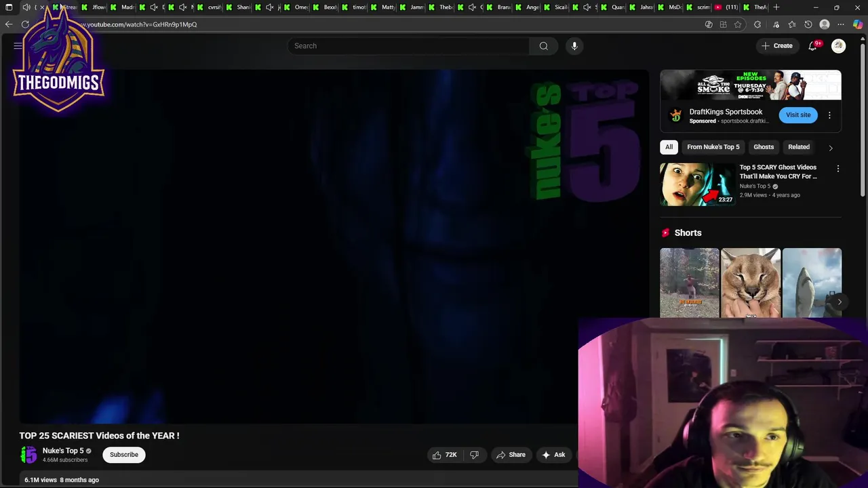Open the browser profile avatar
This screenshot has height=488, width=868.
pyautogui.click(x=825, y=24)
